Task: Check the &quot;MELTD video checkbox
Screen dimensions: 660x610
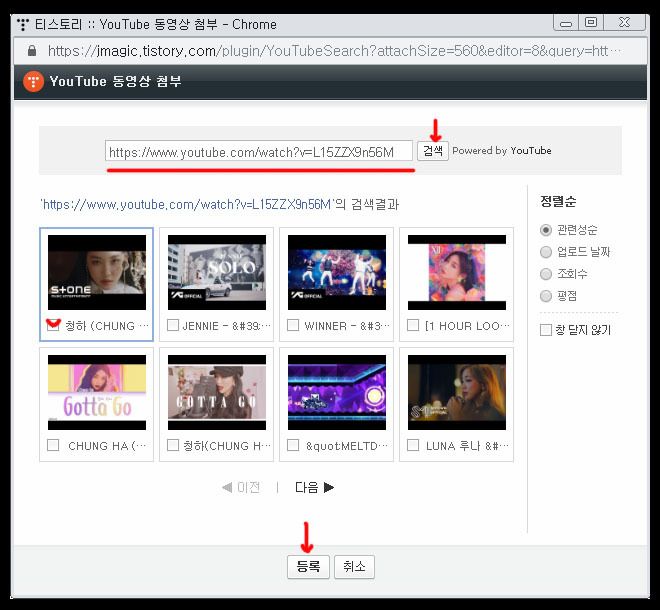Action: [293, 445]
